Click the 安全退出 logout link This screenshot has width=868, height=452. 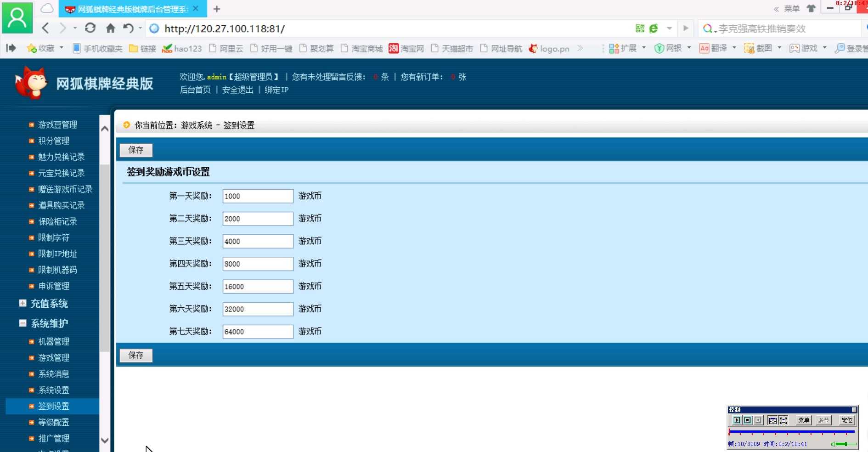[238, 90]
